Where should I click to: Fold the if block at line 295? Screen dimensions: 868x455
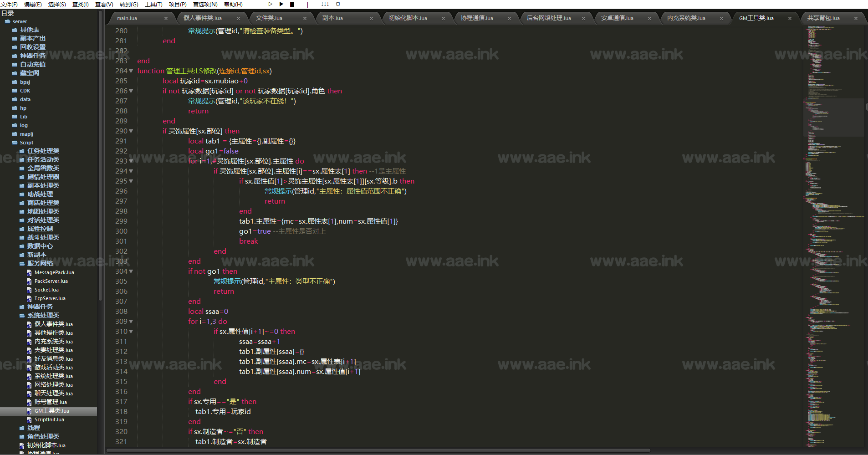(131, 181)
